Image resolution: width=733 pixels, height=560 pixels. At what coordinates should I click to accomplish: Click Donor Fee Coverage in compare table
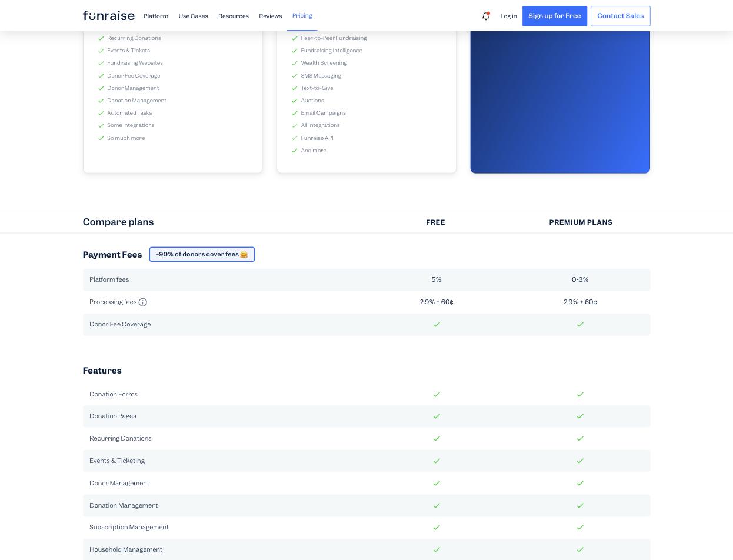[120, 324]
